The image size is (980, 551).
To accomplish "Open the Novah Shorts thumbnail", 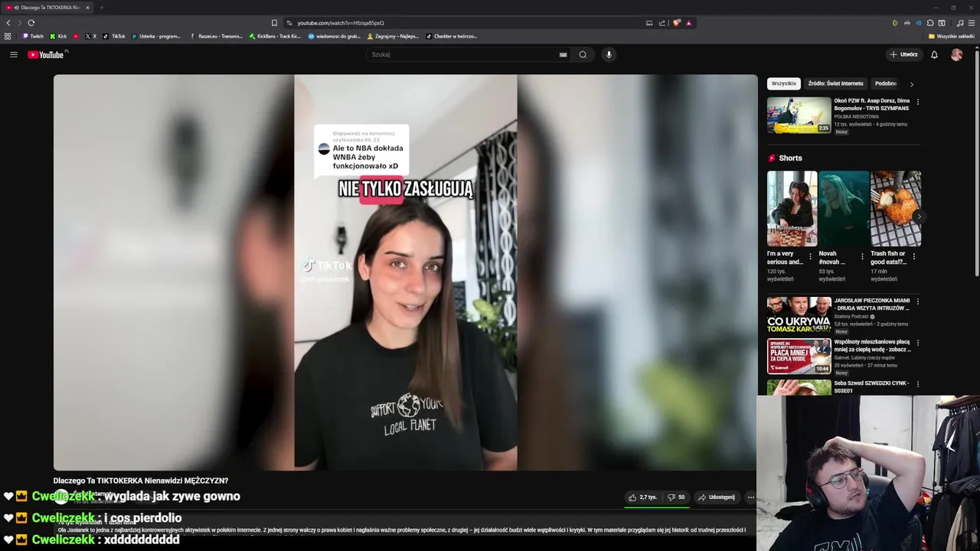I will 844,208.
